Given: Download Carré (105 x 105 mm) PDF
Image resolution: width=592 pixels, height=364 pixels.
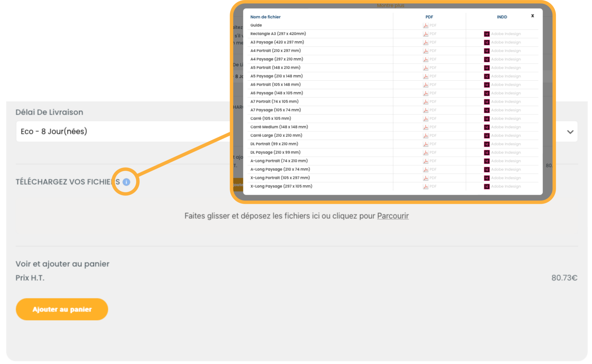Looking at the screenshot, I should [x=430, y=119].
